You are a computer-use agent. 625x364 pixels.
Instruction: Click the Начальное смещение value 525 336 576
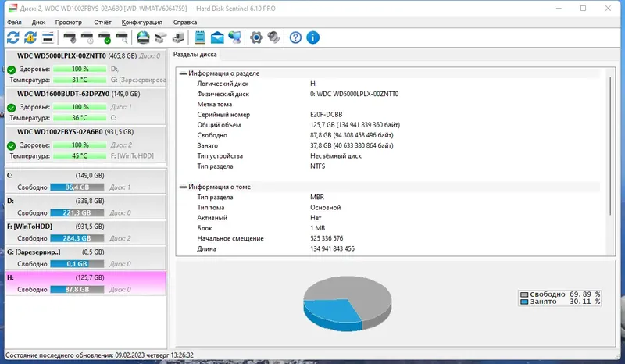pos(327,238)
